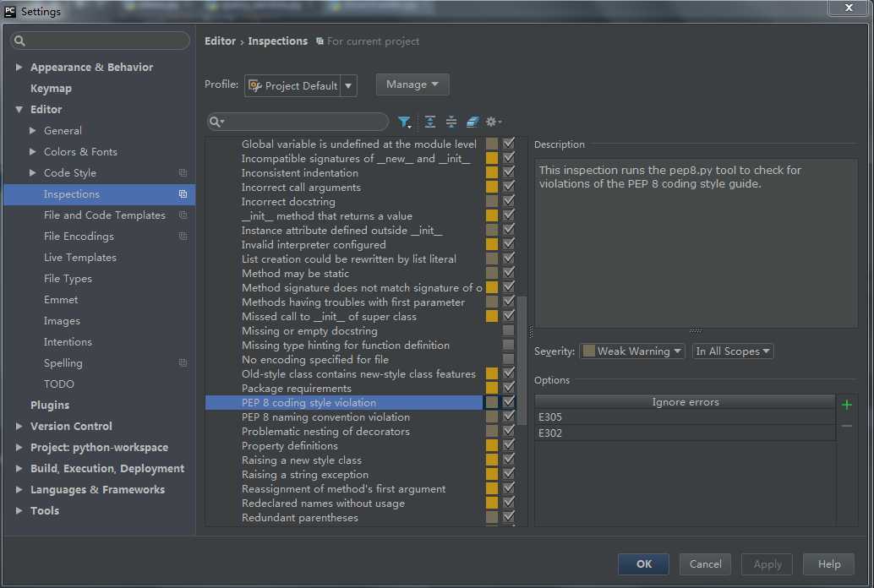Click the OK button

click(x=643, y=564)
